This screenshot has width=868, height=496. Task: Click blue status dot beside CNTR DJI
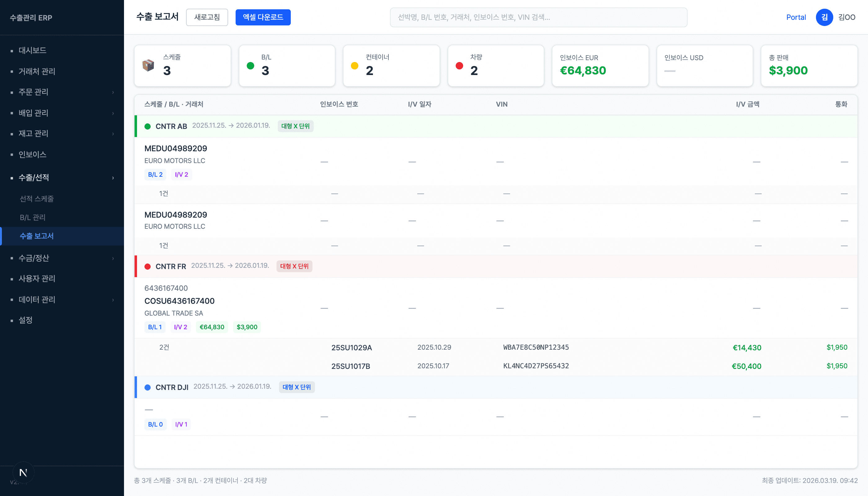click(148, 387)
